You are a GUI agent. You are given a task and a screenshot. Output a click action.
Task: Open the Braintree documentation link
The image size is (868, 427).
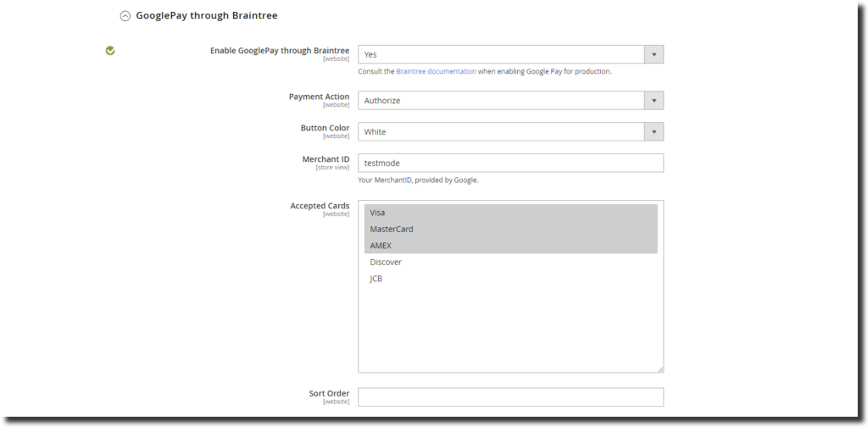click(x=436, y=72)
